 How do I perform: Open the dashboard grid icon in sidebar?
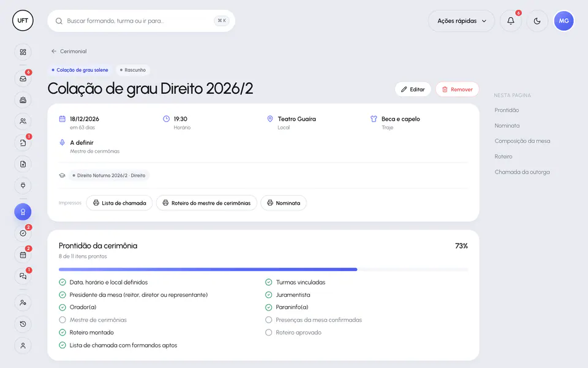click(x=23, y=52)
